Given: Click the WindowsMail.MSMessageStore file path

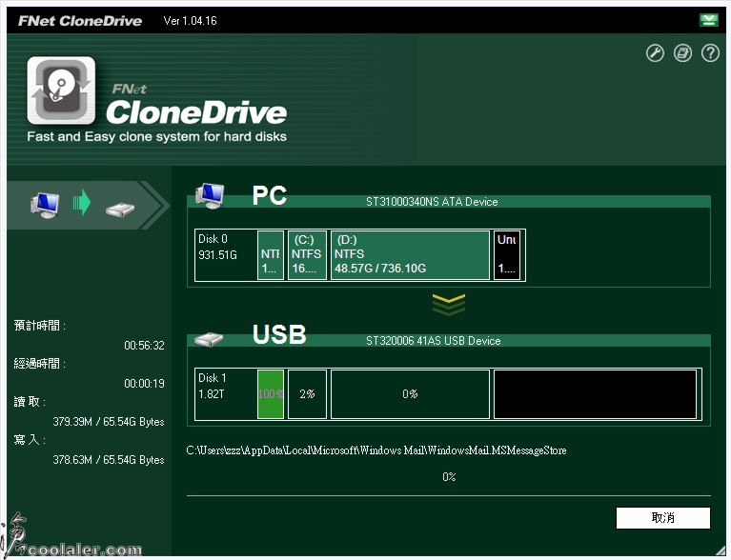Looking at the screenshot, I should tap(376, 450).
